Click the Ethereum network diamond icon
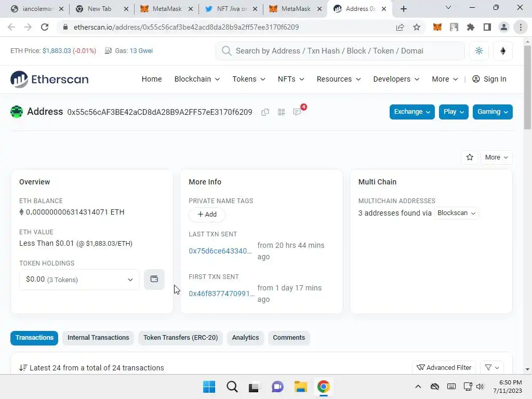The height and width of the screenshot is (399, 532). (x=503, y=51)
